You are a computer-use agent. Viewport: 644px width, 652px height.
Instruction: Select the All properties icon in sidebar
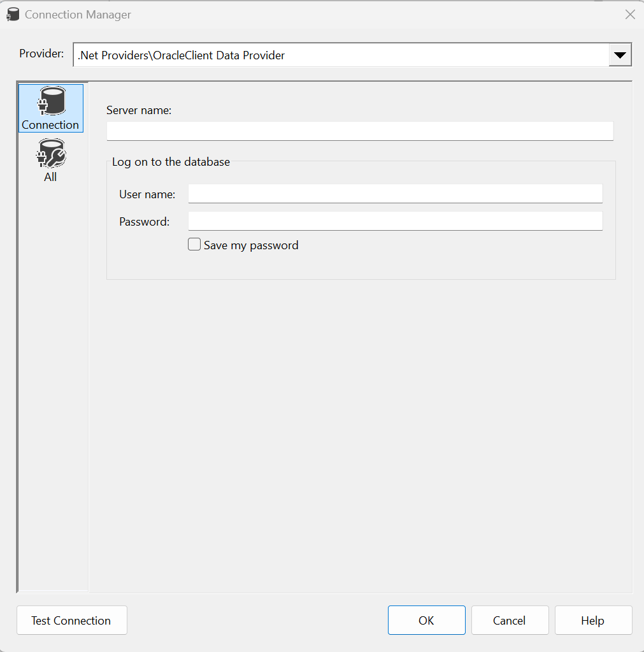(x=50, y=153)
